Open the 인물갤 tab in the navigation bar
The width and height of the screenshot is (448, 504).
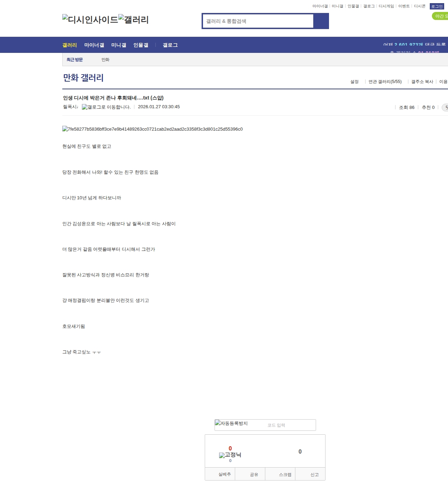(141, 45)
